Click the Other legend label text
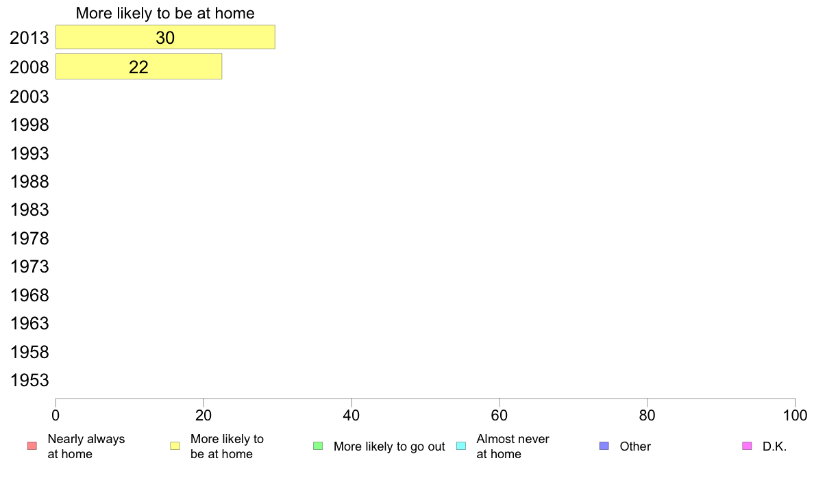 [x=635, y=446]
